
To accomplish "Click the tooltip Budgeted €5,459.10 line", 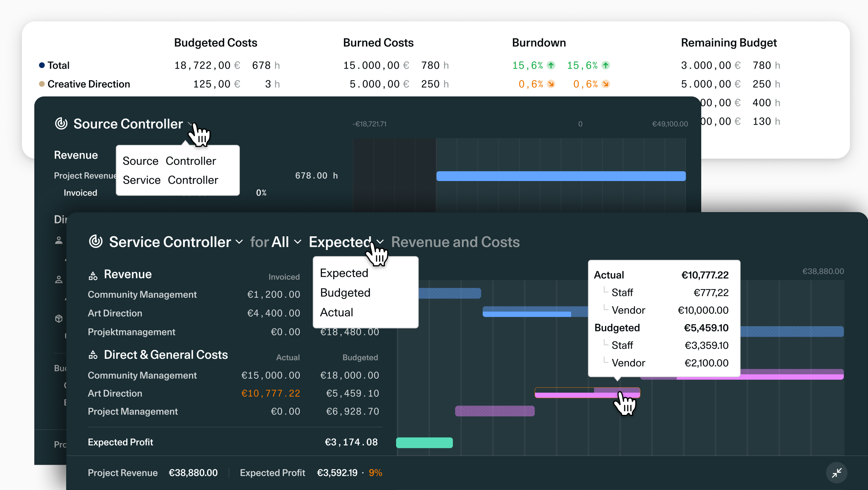I will click(661, 328).
